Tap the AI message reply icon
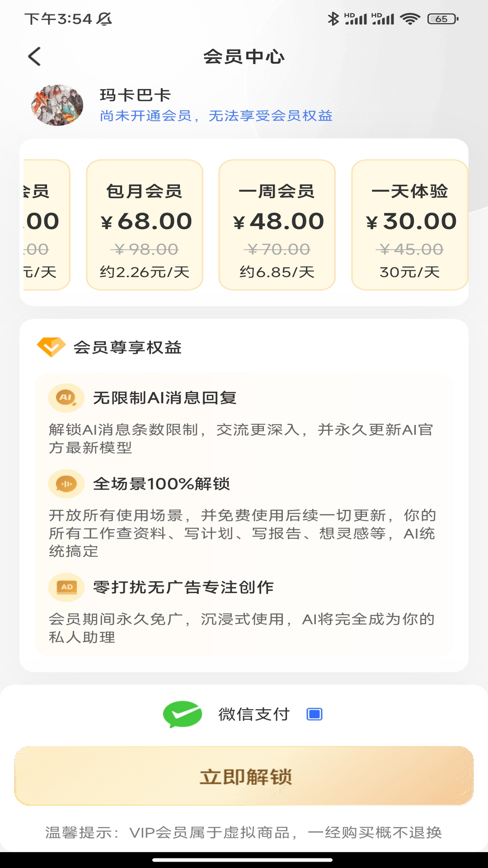Viewport: 488px width, 868px height. [x=66, y=398]
